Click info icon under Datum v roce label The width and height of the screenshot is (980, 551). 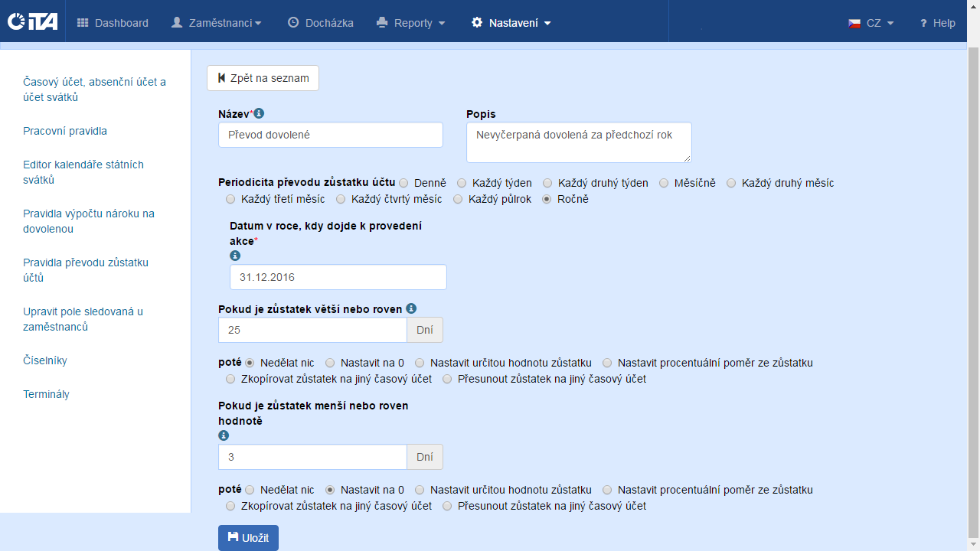click(x=235, y=256)
